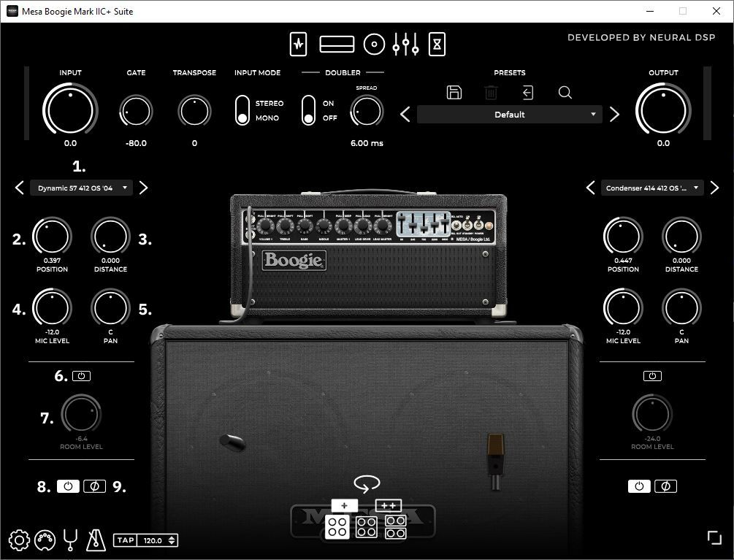The height and width of the screenshot is (560, 734).
Task: Open the tuner fork icon
Action: tap(70, 540)
